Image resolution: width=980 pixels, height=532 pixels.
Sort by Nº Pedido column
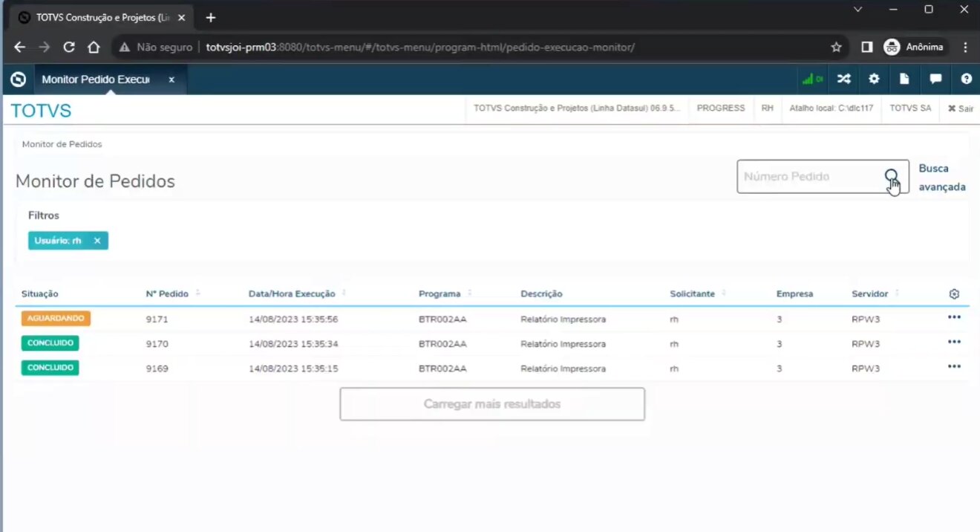(168, 294)
